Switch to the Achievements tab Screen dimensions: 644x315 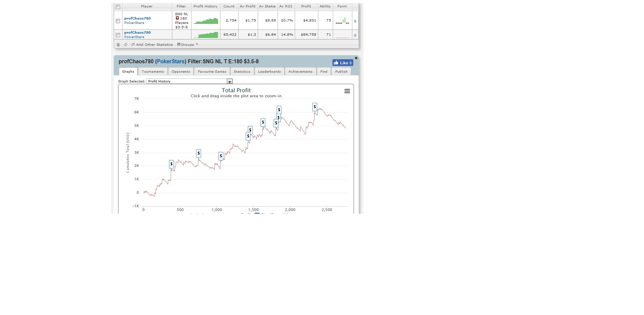click(300, 71)
